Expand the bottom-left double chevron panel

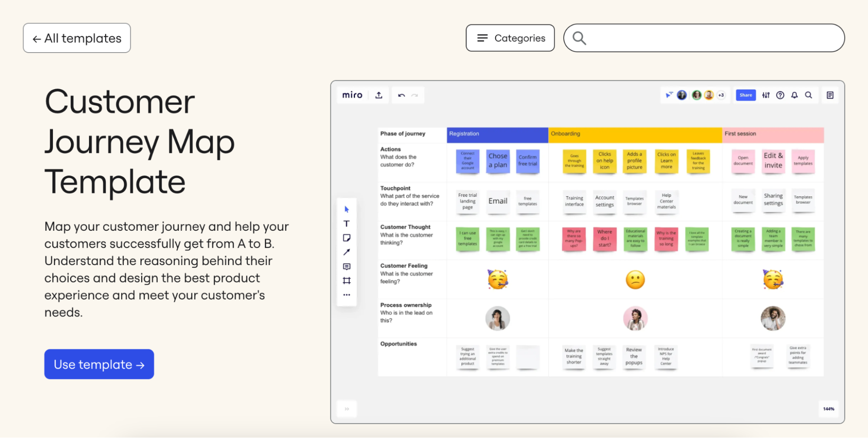pyautogui.click(x=347, y=409)
